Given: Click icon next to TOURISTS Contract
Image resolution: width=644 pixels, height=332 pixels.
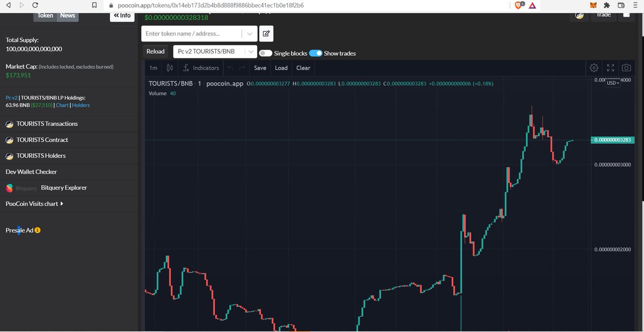Looking at the screenshot, I should tap(10, 140).
